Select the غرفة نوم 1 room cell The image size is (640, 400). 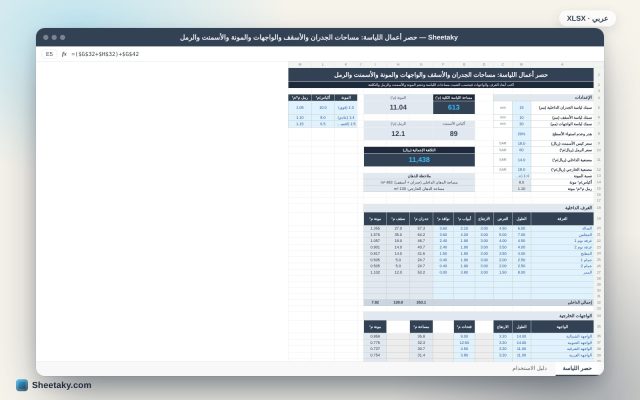tap(562, 241)
